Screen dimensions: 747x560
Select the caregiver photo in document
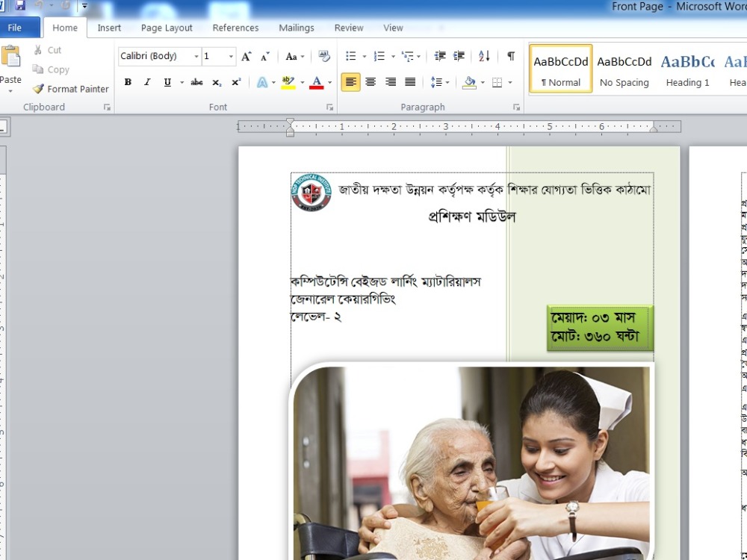pyautogui.click(x=471, y=461)
